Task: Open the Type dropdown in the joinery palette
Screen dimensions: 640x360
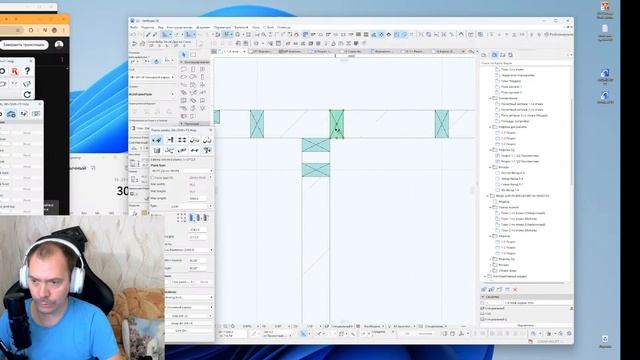Action: tap(192, 206)
